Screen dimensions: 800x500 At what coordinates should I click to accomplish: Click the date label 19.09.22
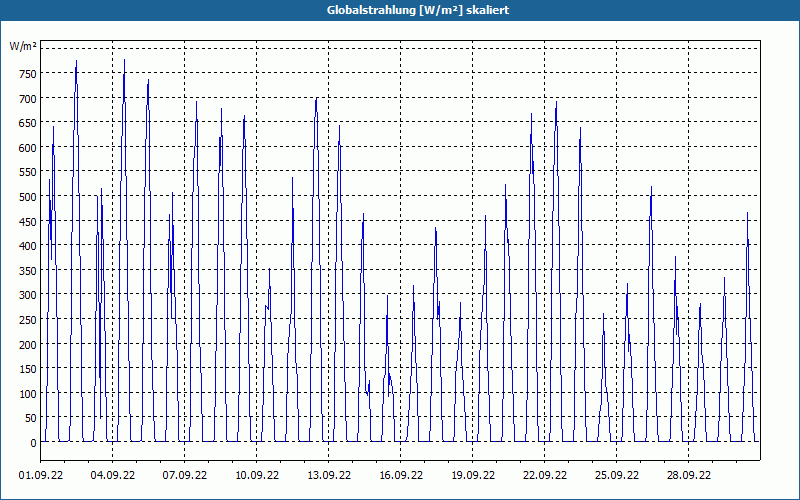click(472, 475)
